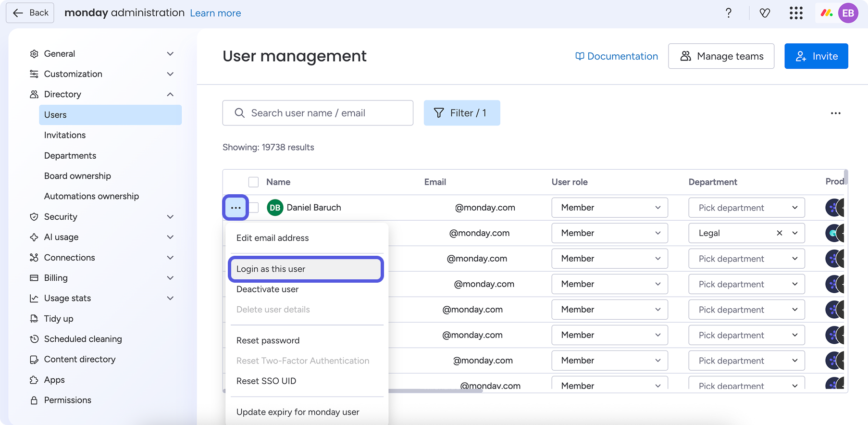Expand the General section chevron
The height and width of the screenshot is (425, 868).
pyautogui.click(x=170, y=54)
